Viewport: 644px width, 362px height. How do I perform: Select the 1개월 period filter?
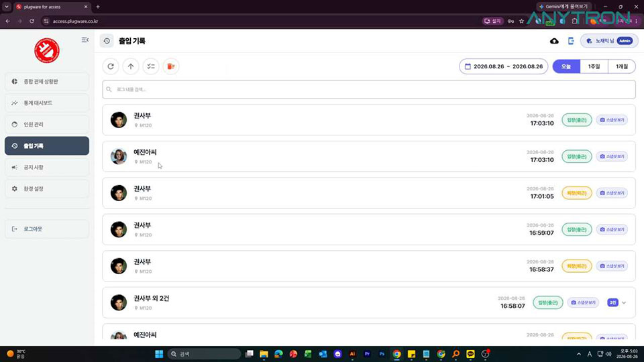pyautogui.click(x=622, y=66)
